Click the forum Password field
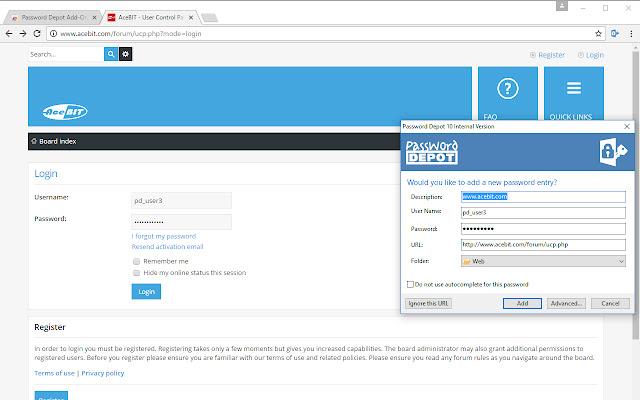 click(x=181, y=222)
